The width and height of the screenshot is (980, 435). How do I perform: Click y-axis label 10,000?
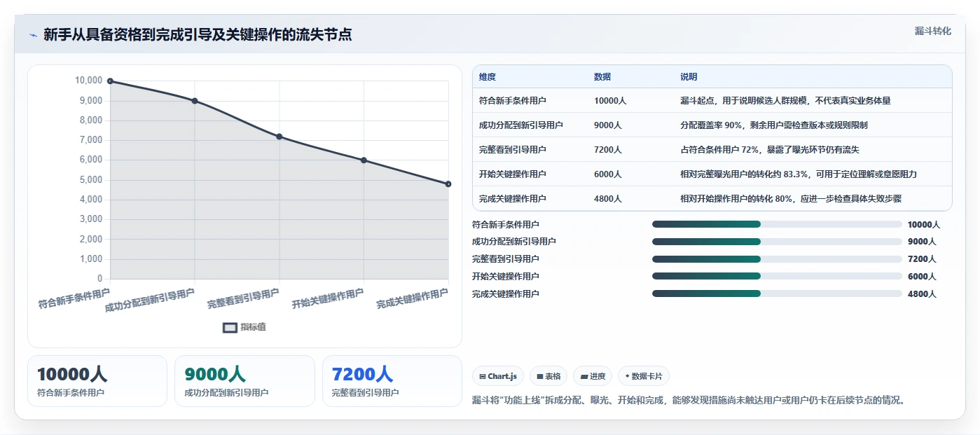click(x=88, y=81)
